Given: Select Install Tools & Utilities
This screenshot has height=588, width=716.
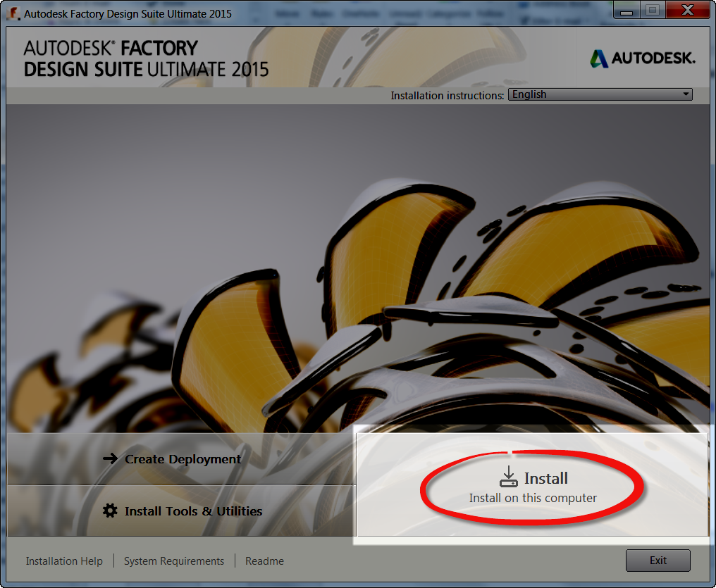Looking at the screenshot, I should (x=182, y=511).
